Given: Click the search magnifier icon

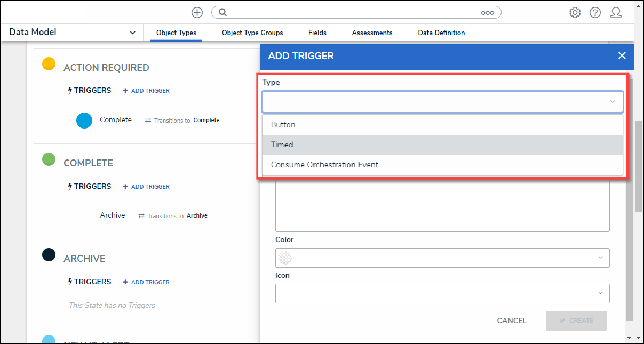Looking at the screenshot, I should [223, 13].
